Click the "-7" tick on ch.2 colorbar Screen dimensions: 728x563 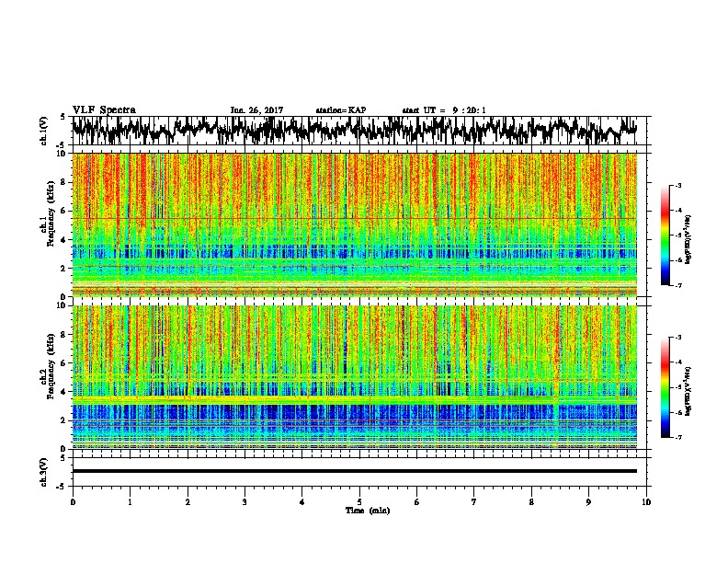677,437
